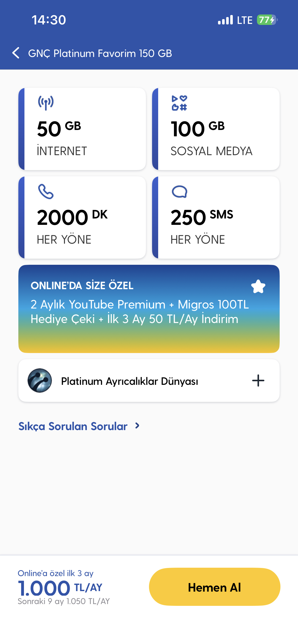Tap the cellular signal bars icon

[x=225, y=20]
